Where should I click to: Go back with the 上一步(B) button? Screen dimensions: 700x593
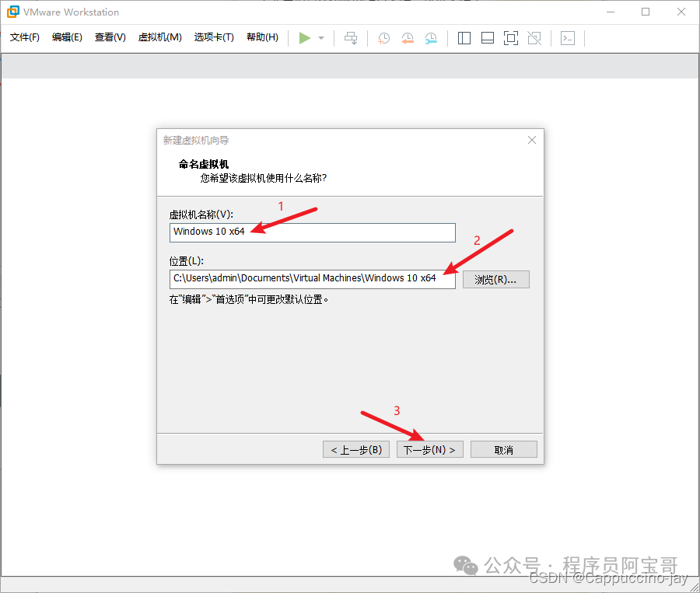tap(356, 449)
